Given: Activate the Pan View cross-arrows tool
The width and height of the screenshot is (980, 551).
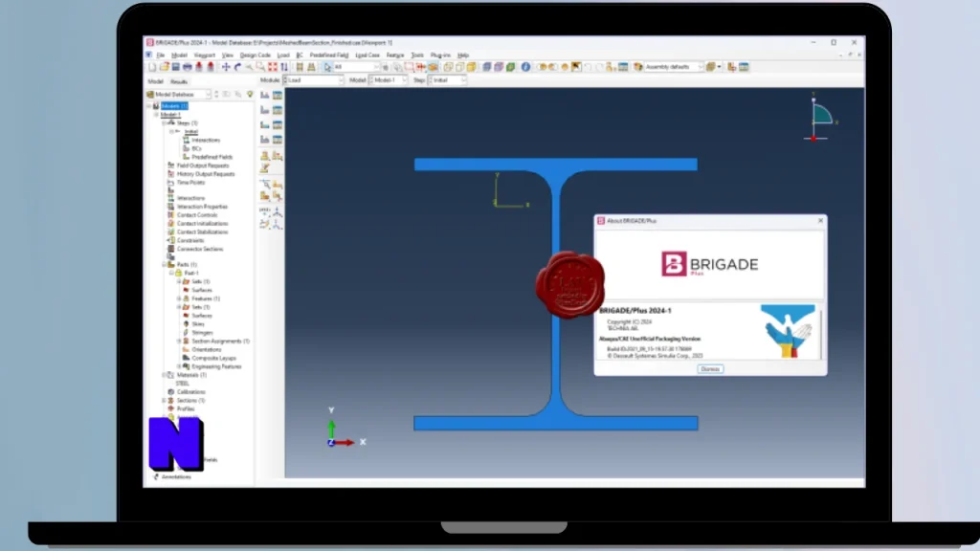Looking at the screenshot, I should click(226, 67).
